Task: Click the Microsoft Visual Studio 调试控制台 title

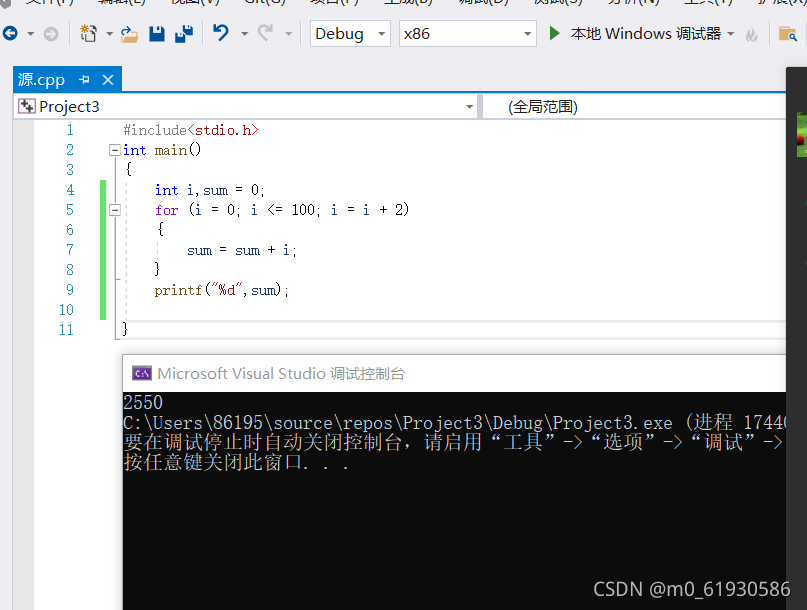Action: [x=281, y=373]
